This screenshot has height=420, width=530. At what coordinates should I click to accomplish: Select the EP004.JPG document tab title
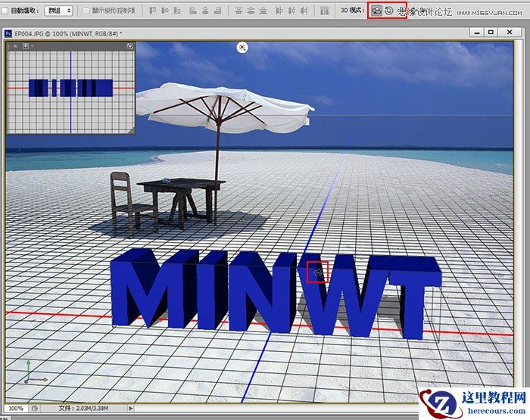point(68,34)
